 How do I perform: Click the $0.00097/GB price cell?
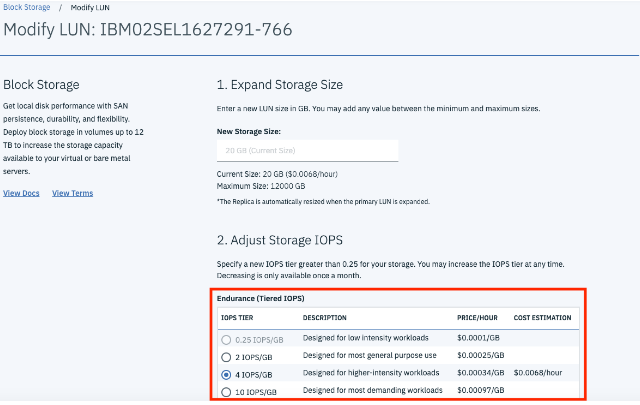481,390
